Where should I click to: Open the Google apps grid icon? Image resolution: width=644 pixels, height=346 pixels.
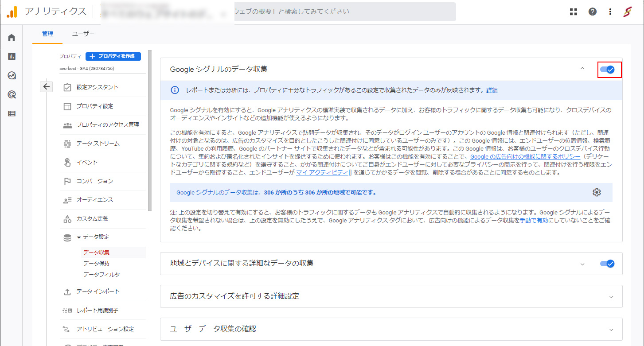(574, 12)
